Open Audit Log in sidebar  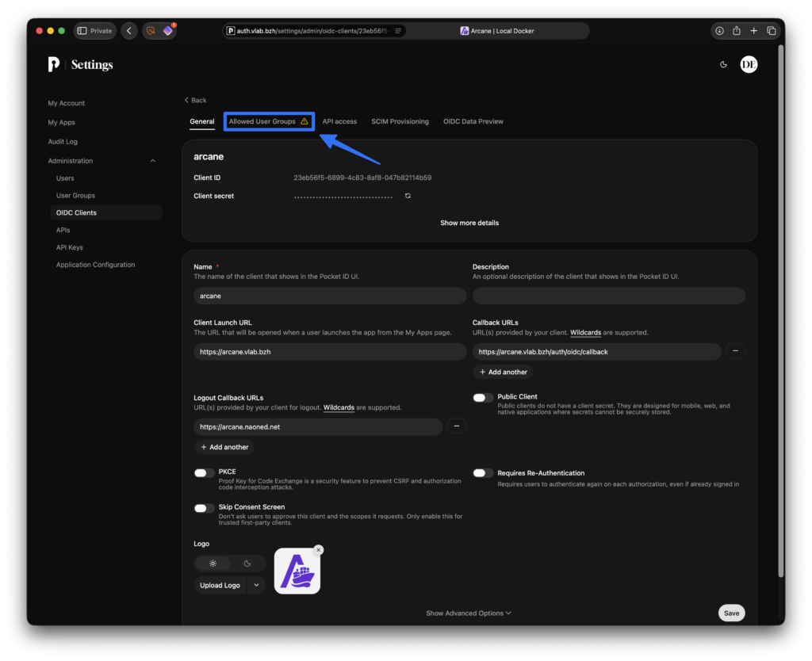[x=63, y=141]
